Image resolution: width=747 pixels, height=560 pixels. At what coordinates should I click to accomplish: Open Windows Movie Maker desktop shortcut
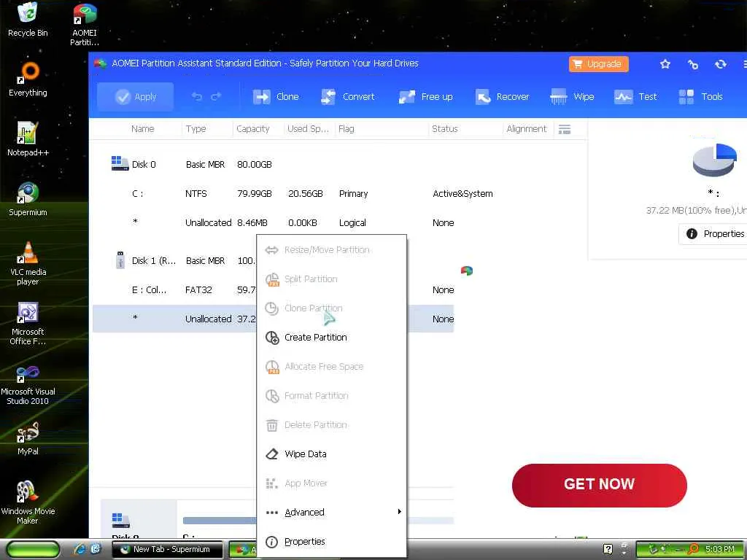pos(28,502)
